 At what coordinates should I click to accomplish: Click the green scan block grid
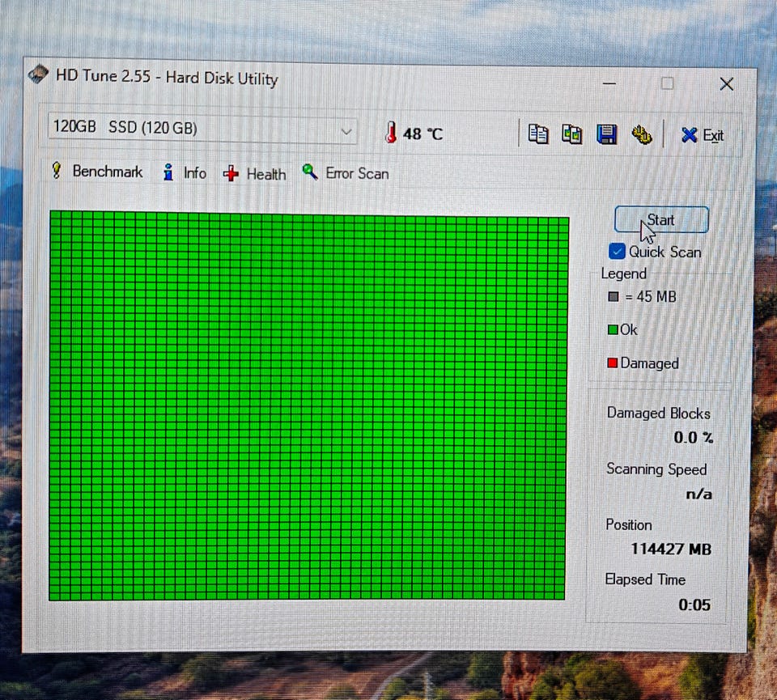(308, 405)
